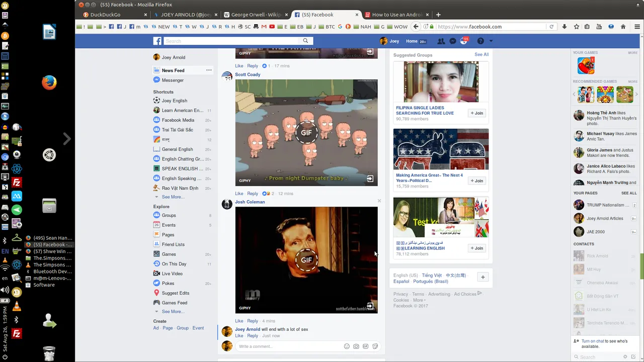Open Facebook Media shortcut

point(178,120)
